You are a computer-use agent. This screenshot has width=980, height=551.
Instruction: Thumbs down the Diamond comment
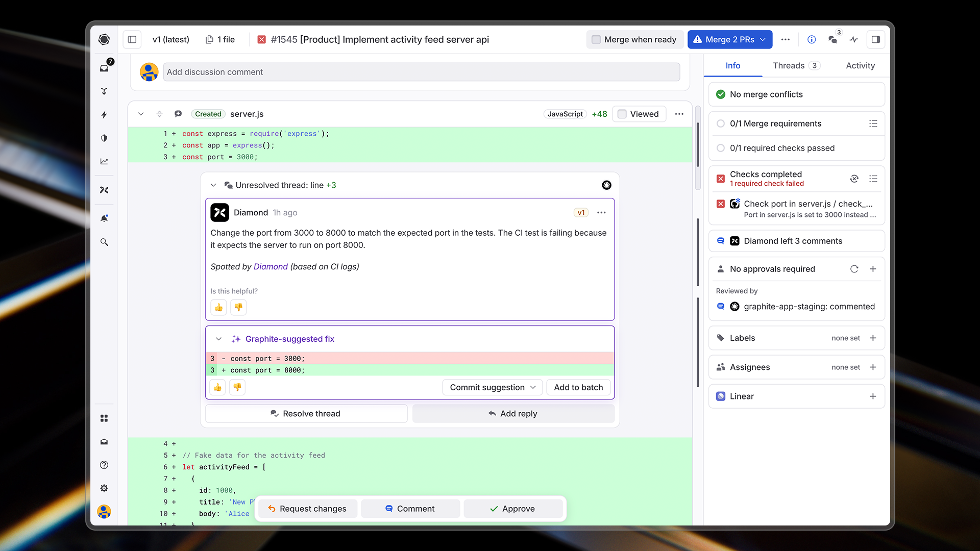(x=238, y=308)
